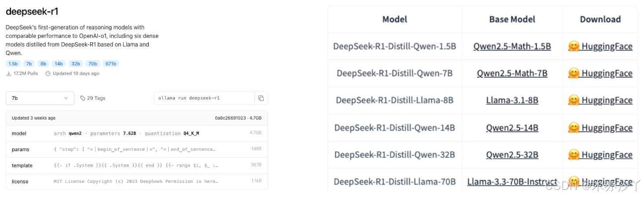Copy the ollama run command icon
This screenshot has height=197, width=644.
[261, 98]
